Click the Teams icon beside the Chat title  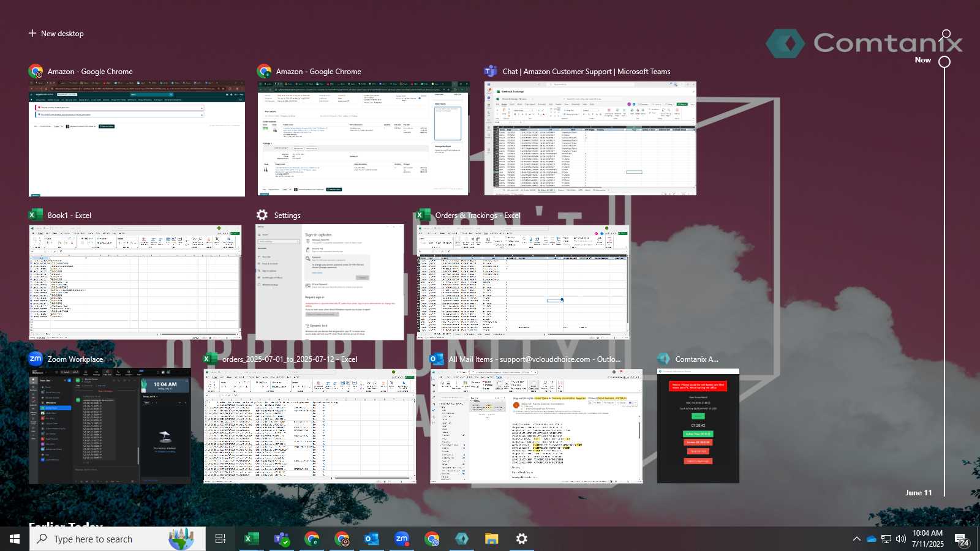tap(491, 71)
